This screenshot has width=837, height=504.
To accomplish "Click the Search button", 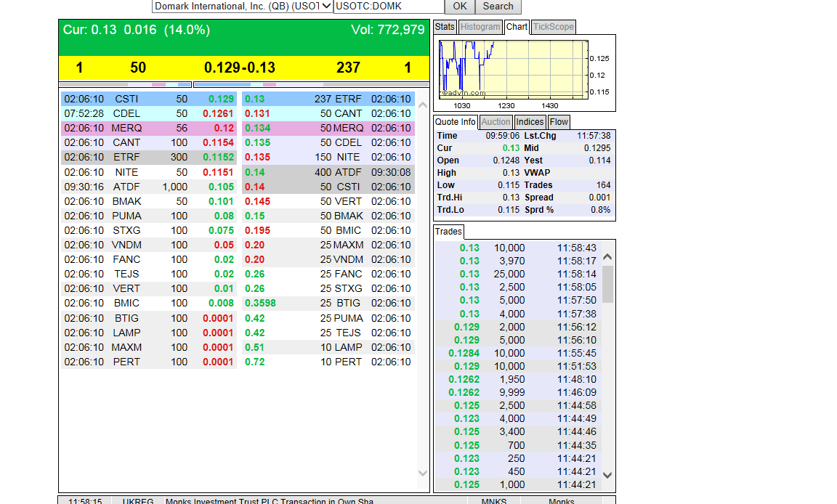I will [x=498, y=7].
